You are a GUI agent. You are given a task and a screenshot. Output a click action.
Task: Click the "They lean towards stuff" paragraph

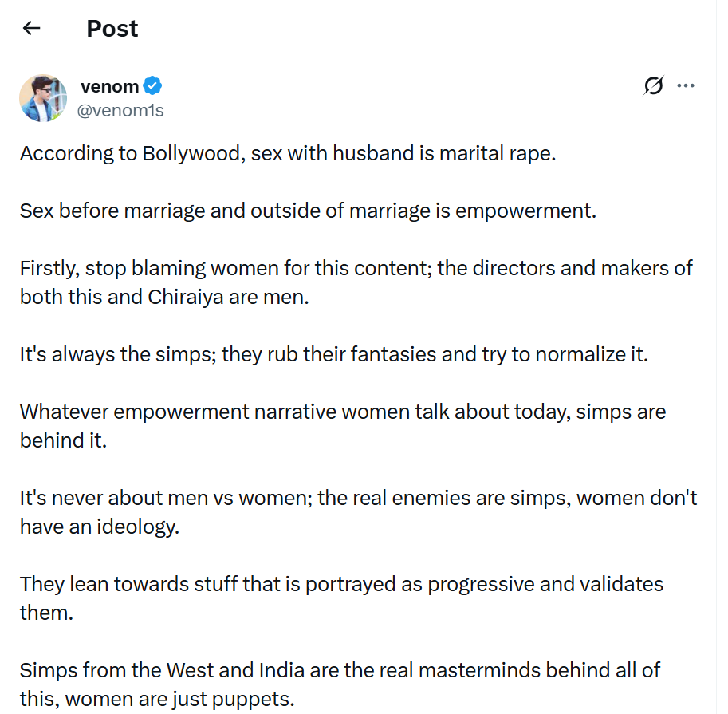(x=341, y=597)
